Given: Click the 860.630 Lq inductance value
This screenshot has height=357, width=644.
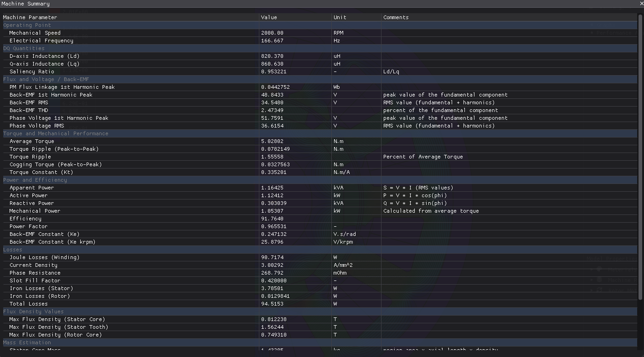Looking at the screenshot, I should [x=272, y=64].
